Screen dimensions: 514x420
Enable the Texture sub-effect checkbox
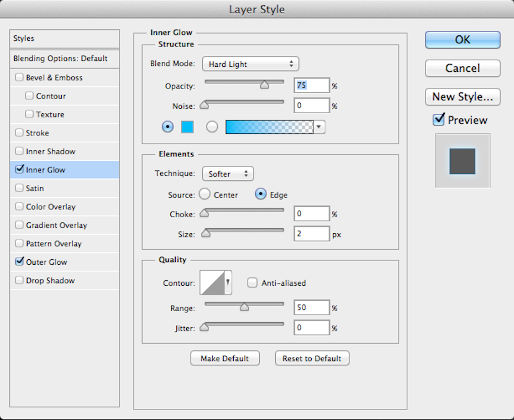pyautogui.click(x=29, y=114)
